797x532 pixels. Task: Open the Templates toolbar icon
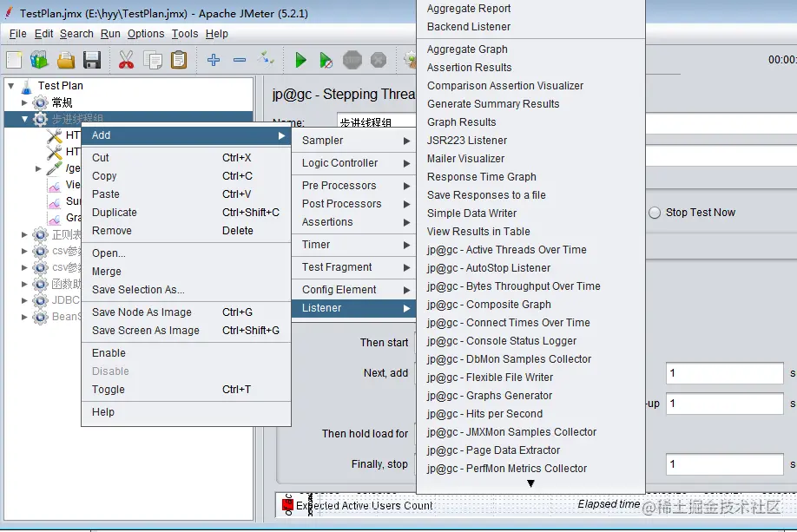pos(39,60)
